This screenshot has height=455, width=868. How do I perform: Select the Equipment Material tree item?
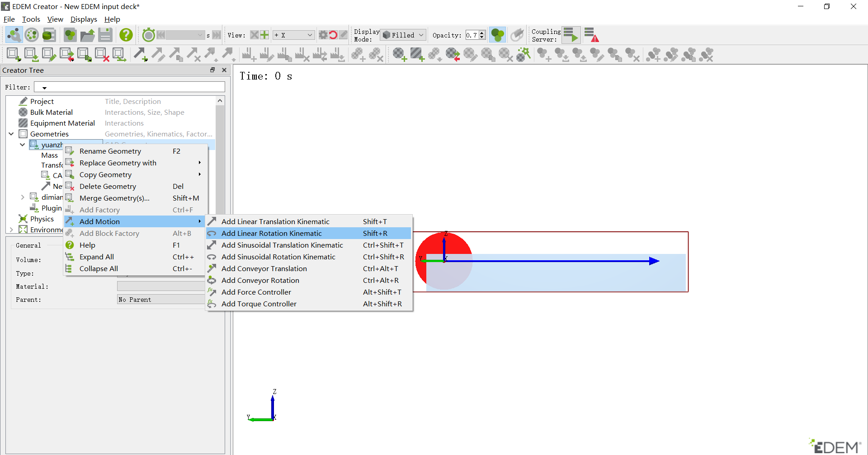point(62,123)
